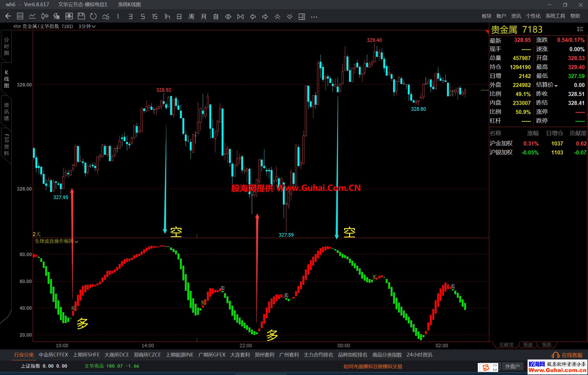
Task: Select the 1h period button
Action: (x=167, y=17)
